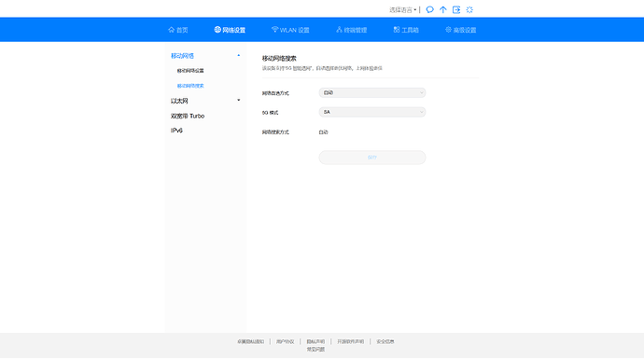Open 双宽带 Turbo in the sidebar
Image resolution: width=644 pixels, height=359 pixels.
pos(188,117)
